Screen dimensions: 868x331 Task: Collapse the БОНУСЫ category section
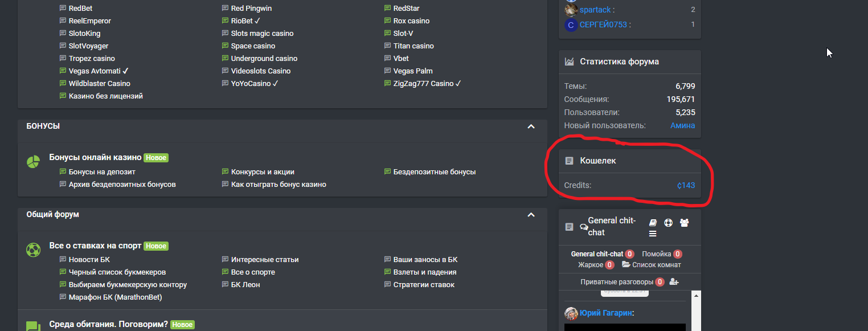click(531, 126)
